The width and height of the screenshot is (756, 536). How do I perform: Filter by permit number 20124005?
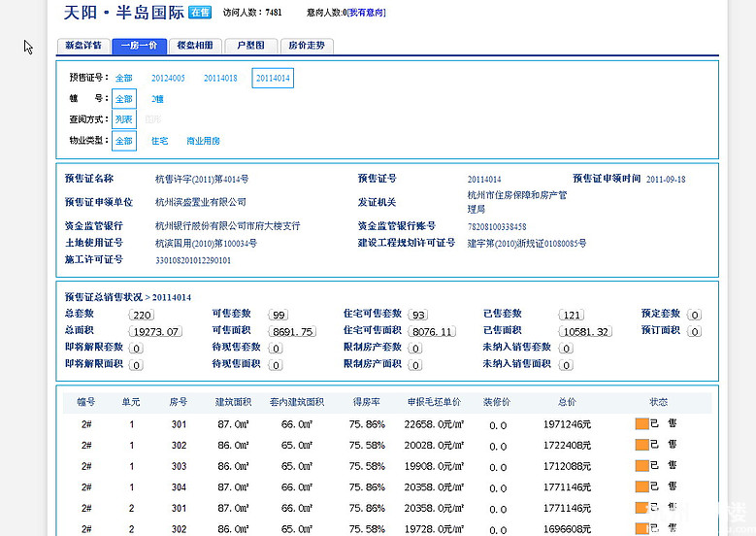(168, 78)
